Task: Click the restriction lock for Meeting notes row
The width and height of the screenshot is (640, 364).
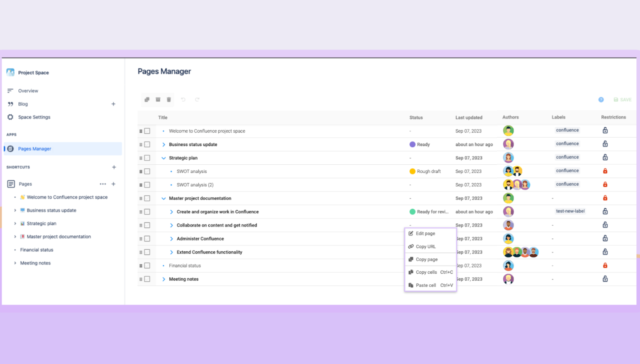Action: (x=605, y=279)
